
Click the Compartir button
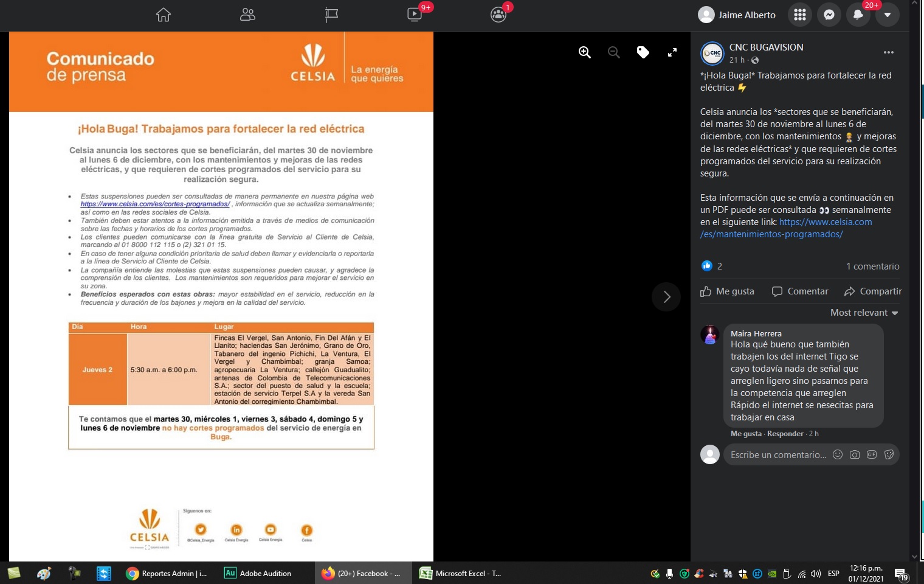[873, 291]
